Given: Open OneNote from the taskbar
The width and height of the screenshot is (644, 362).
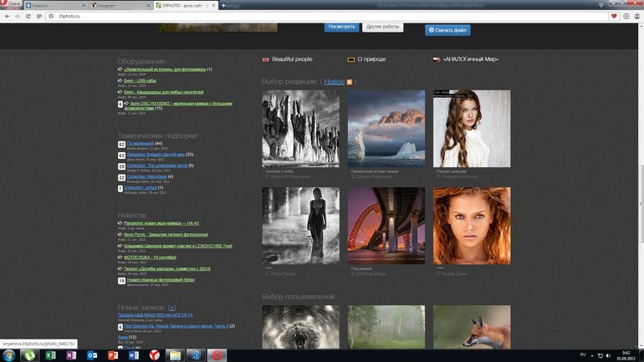Looking at the screenshot, I should [70, 355].
